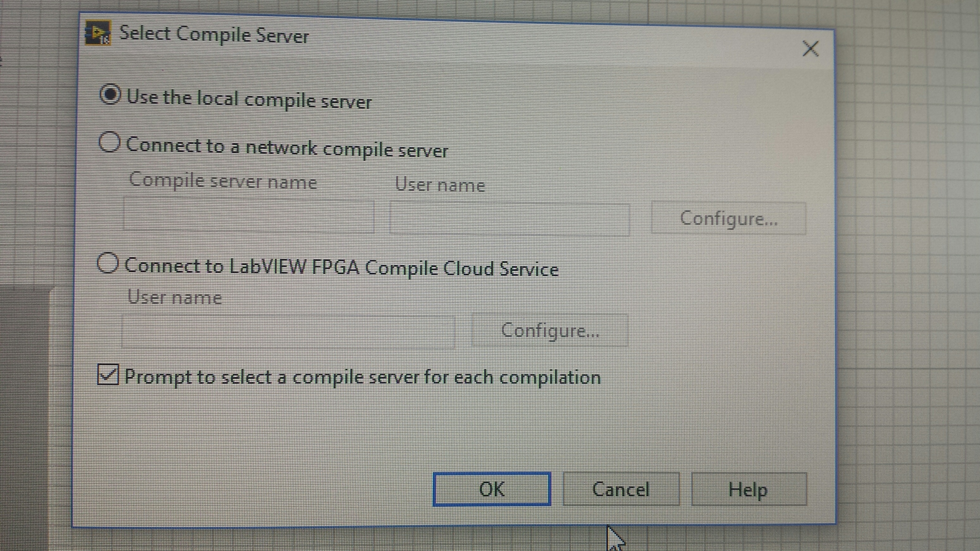Confirm the selection with OK
This screenshot has width=980, height=551.
[492, 489]
